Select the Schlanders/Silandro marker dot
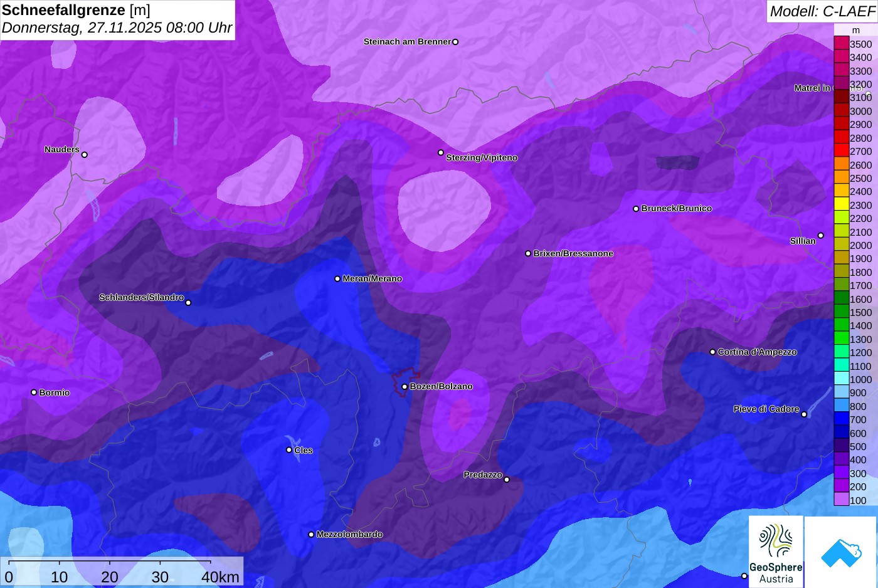 (x=188, y=303)
